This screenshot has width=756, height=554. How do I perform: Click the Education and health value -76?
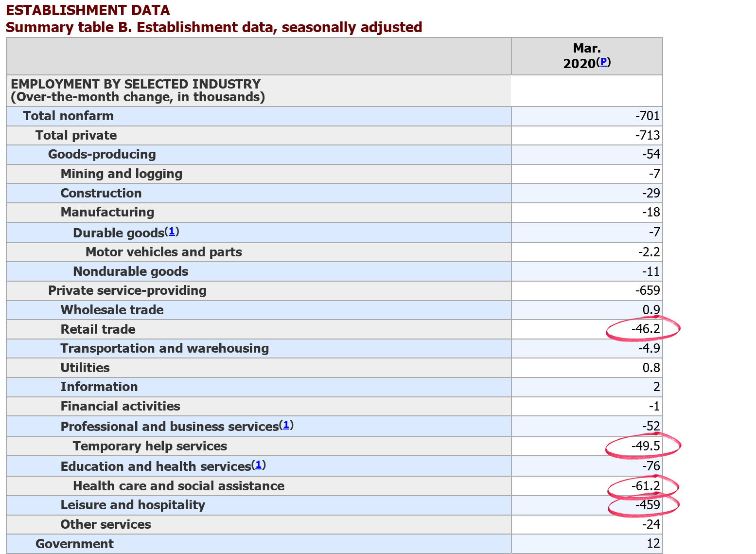click(x=651, y=466)
